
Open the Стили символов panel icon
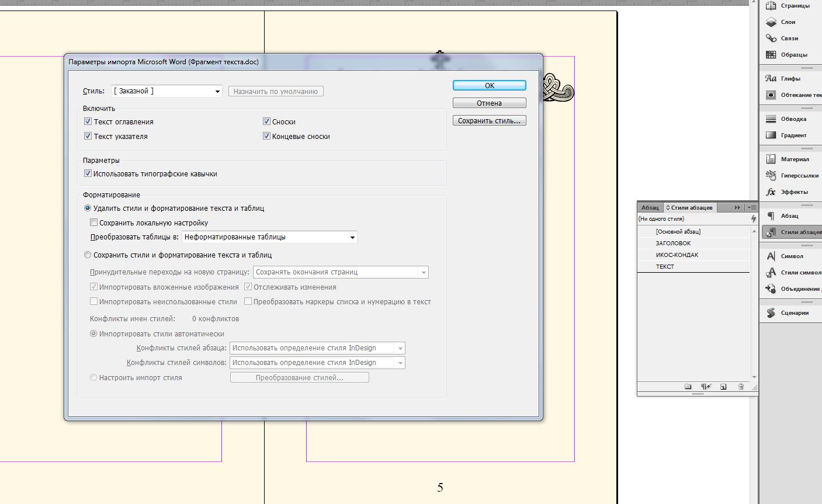pos(771,273)
